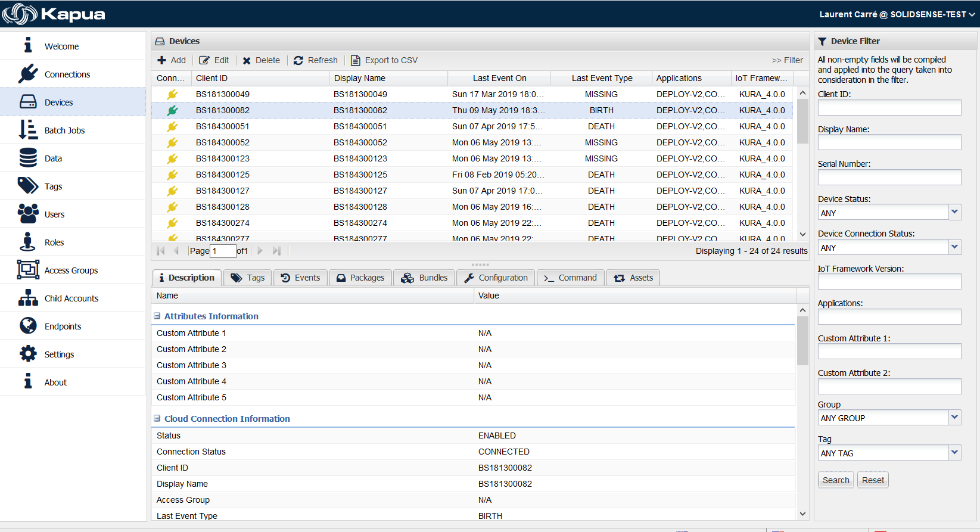Focus the Client ID filter field

[889, 107]
